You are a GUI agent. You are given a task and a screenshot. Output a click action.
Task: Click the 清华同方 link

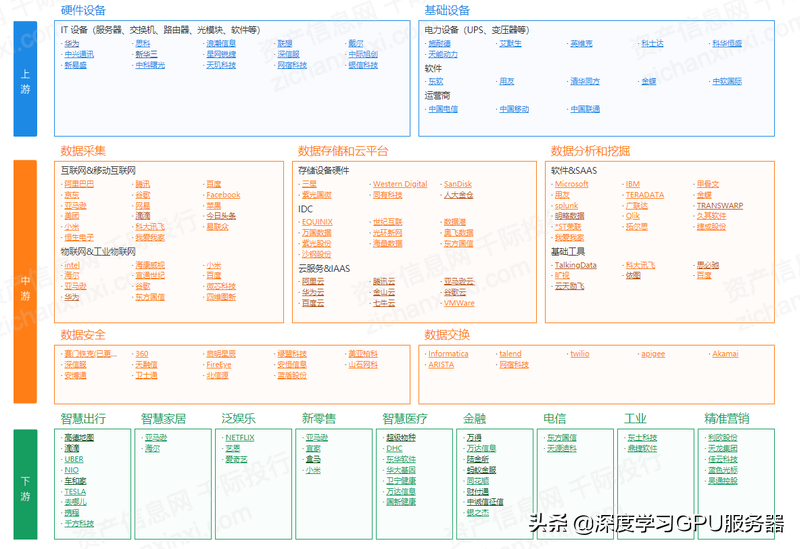(x=585, y=81)
